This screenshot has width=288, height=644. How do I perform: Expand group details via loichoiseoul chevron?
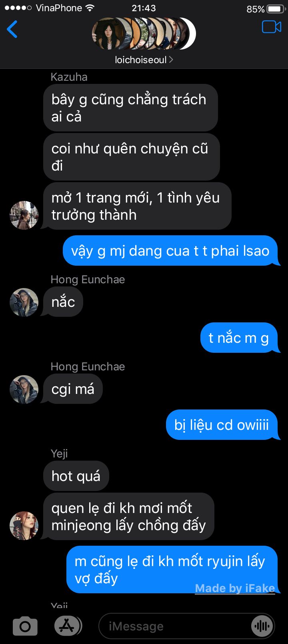pos(171,60)
